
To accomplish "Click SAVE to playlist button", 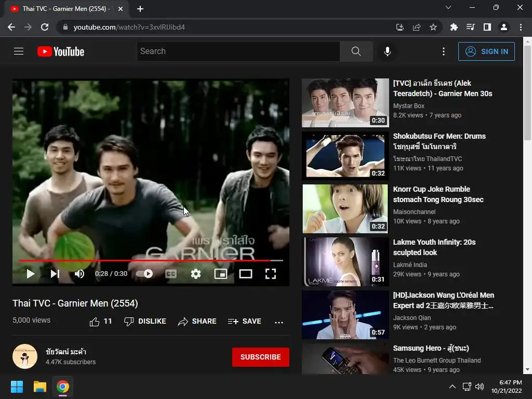I will pyautogui.click(x=245, y=321).
